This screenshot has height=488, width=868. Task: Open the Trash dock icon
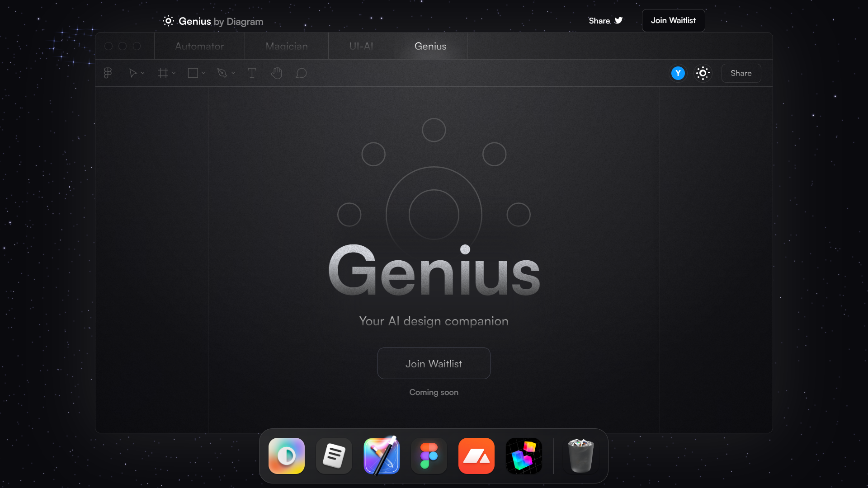581,456
